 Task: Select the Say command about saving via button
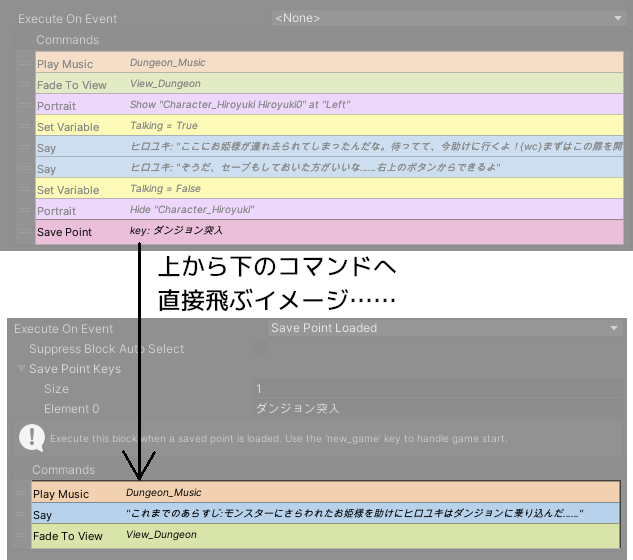coord(329,168)
